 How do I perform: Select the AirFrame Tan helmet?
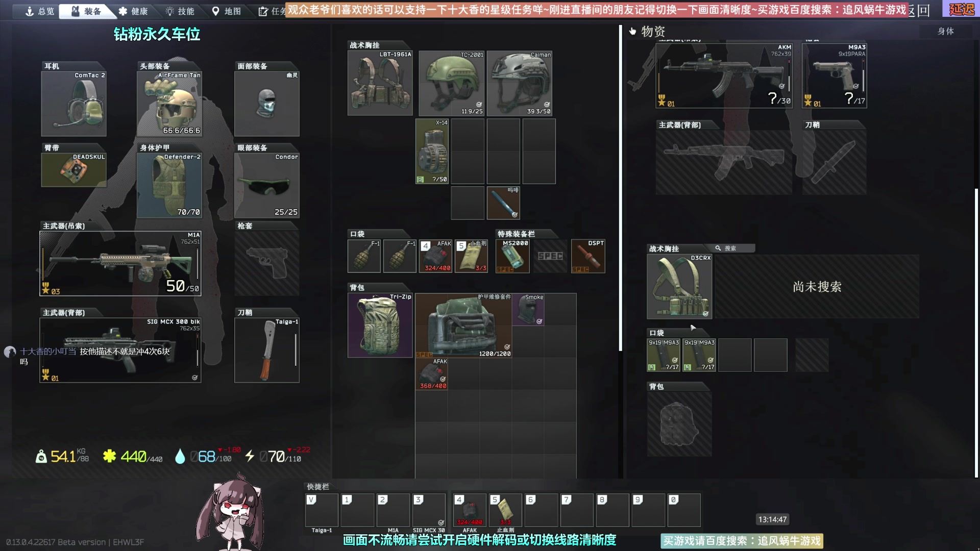169,104
